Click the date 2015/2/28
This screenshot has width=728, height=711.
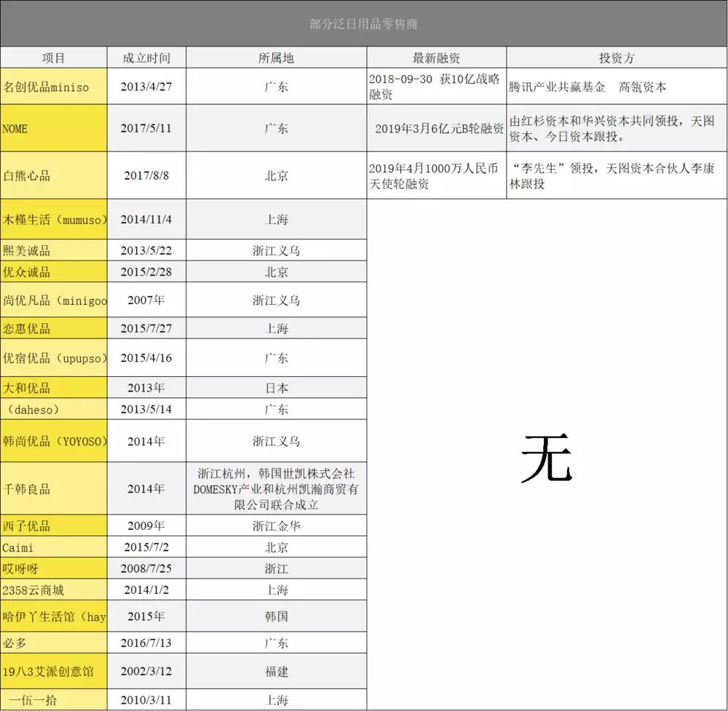[146, 271]
